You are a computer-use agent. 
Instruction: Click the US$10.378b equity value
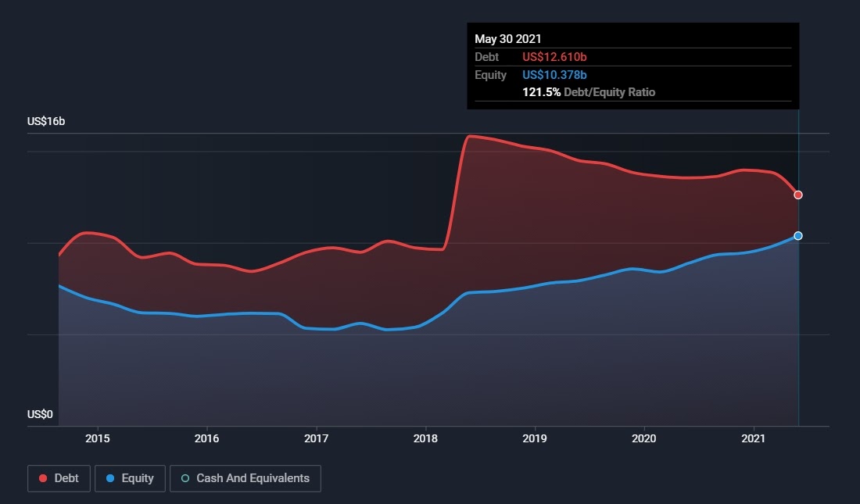click(554, 74)
